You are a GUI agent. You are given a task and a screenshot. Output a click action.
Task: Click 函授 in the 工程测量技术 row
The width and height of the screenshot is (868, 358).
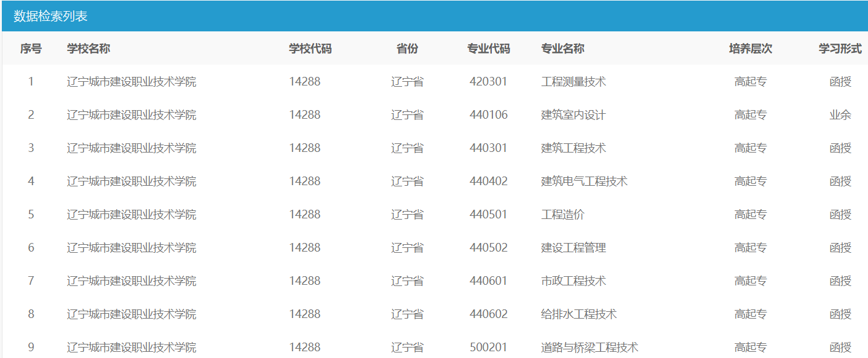(x=840, y=81)
